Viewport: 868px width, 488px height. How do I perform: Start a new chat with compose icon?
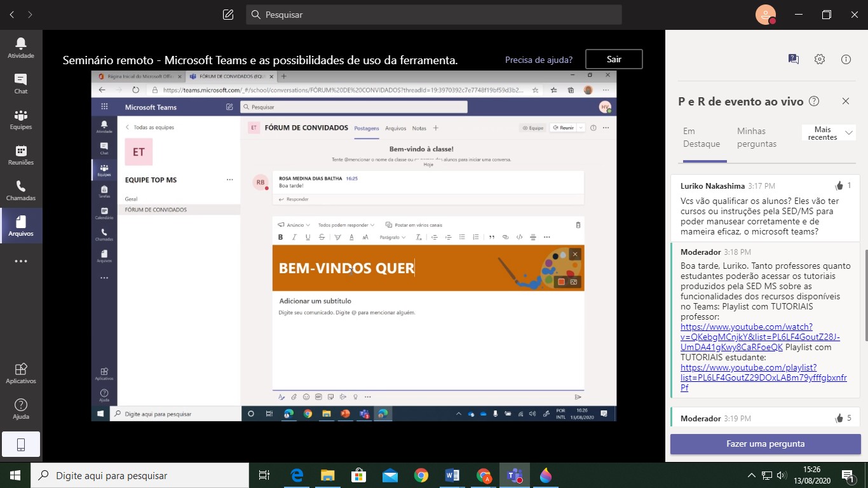229,14
